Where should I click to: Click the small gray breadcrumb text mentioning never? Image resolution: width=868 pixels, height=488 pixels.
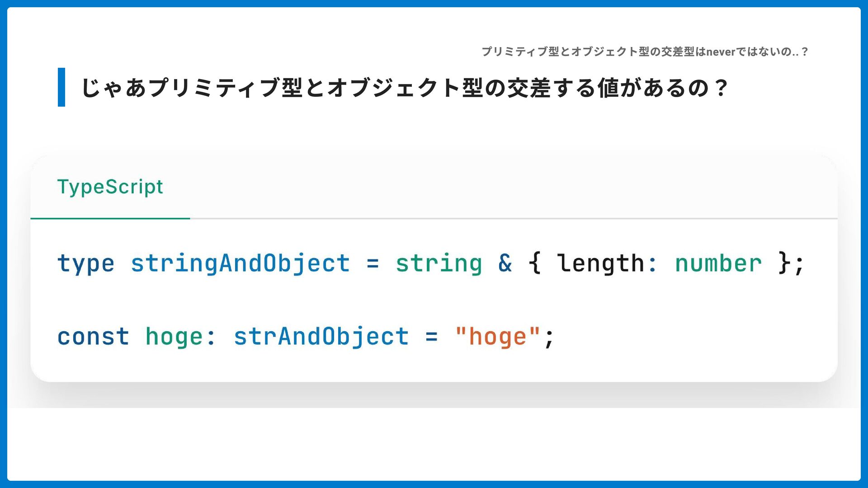coord(645,52)
